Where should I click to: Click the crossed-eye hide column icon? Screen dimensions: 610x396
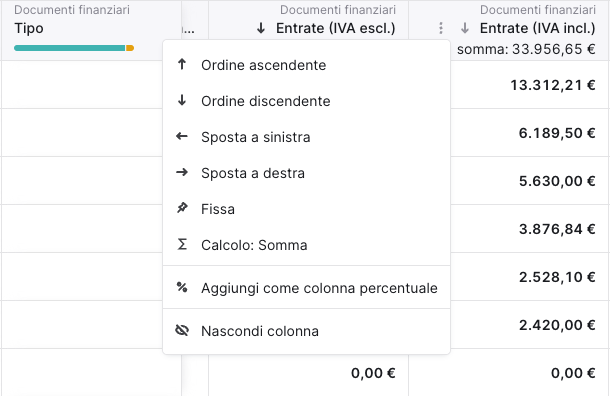[x=182, y=331]
